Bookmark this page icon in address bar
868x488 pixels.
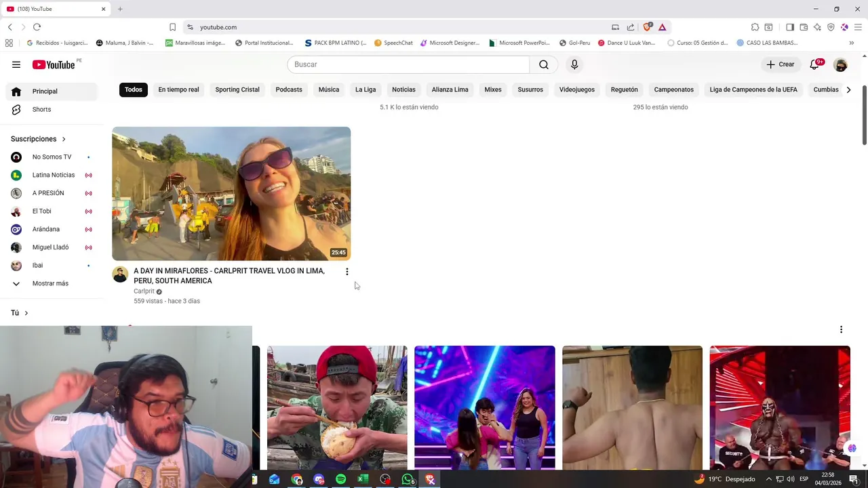tap(172, 27)
